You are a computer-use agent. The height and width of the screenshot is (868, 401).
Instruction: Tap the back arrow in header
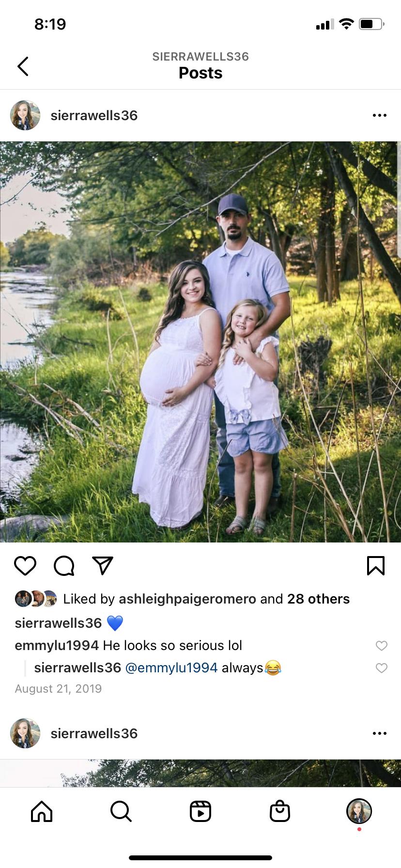click(23, 66)
